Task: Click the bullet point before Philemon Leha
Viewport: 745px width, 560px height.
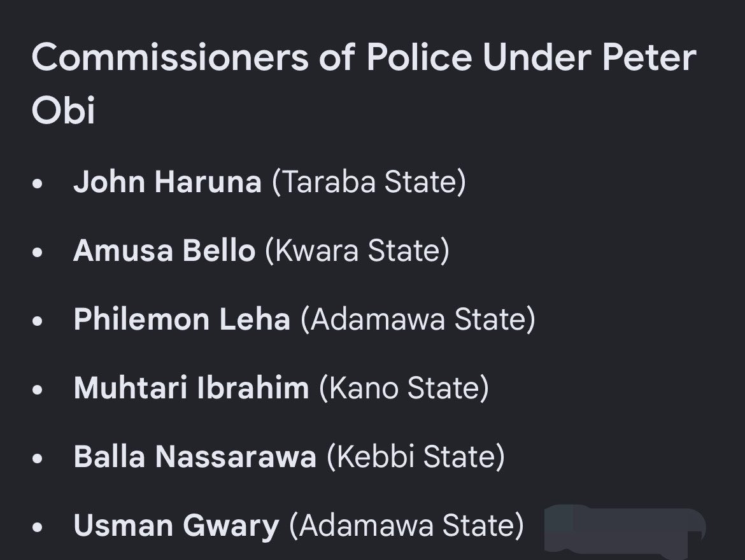Action: [x=38, y=321]
